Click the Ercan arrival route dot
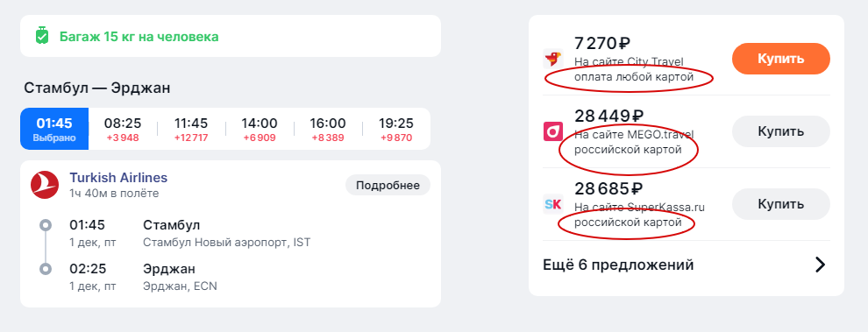868x332 pixels. click(x=46, y=269)
